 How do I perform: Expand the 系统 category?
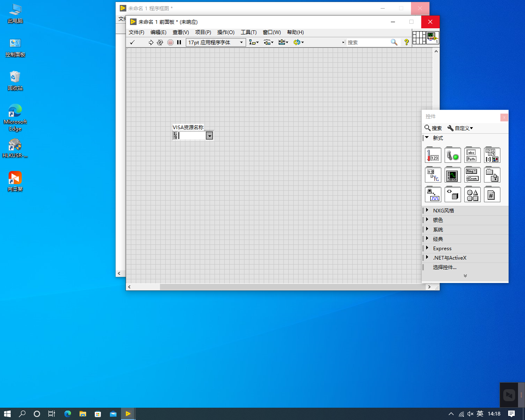tap(427, 229)
